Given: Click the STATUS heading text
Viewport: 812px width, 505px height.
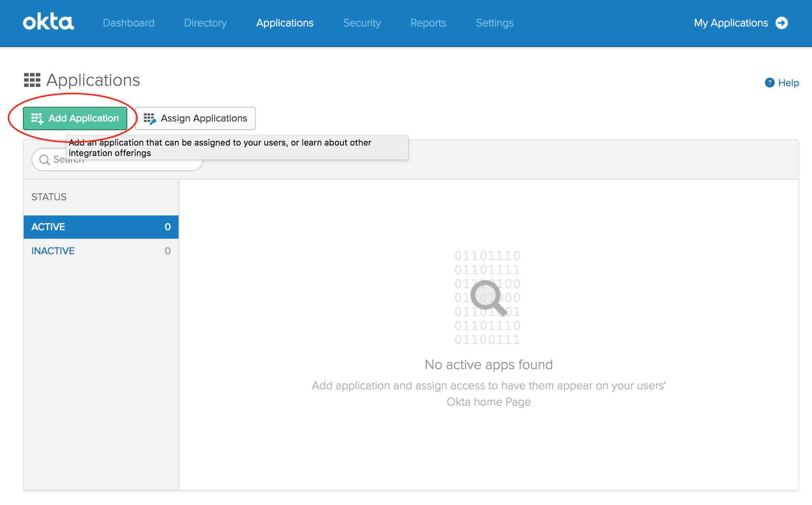Looking at the screenshot, I should (x=49, y=197).
